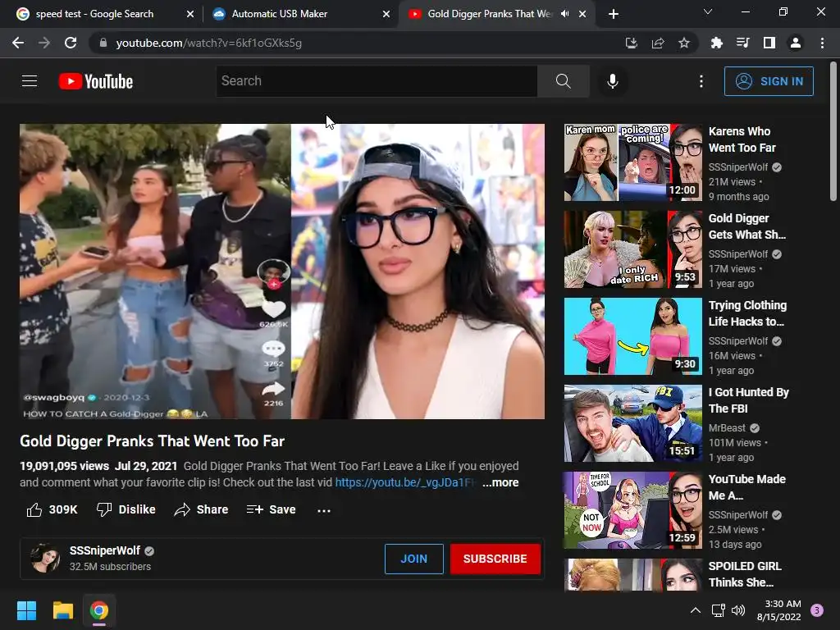Open YouTube settings three-dot menu

pos(701,81)
